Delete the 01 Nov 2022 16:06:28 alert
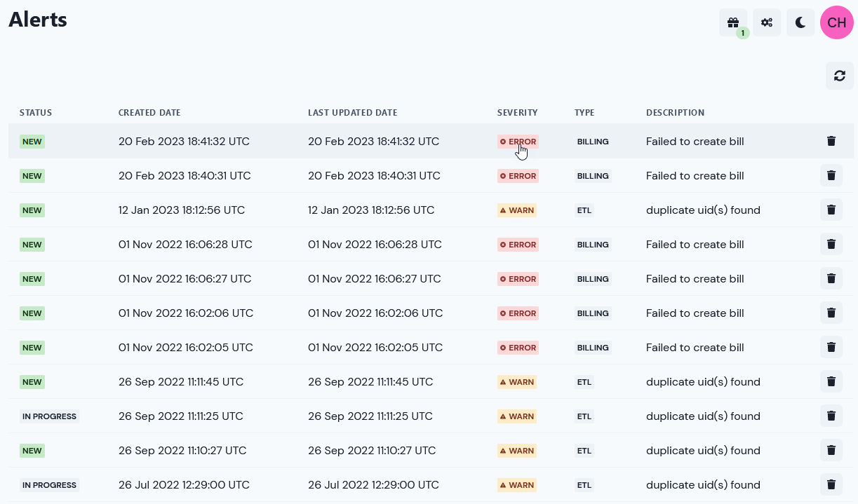The image size is (858, 504). tap(831, 244)
